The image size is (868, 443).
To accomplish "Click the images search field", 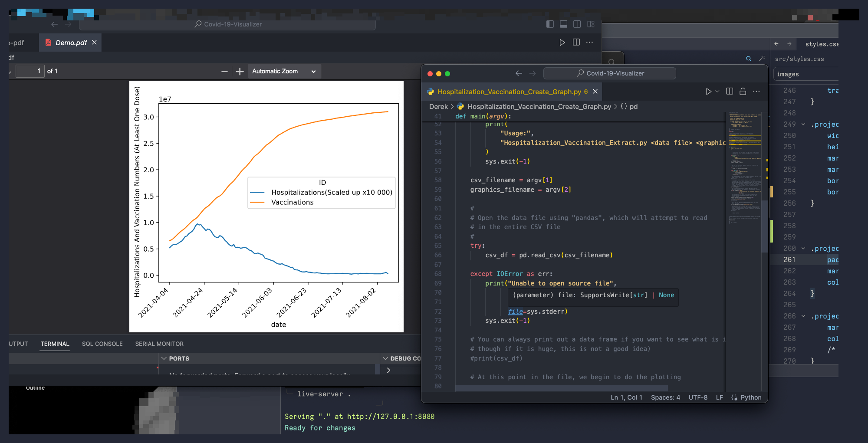I will tap(806, 74).
